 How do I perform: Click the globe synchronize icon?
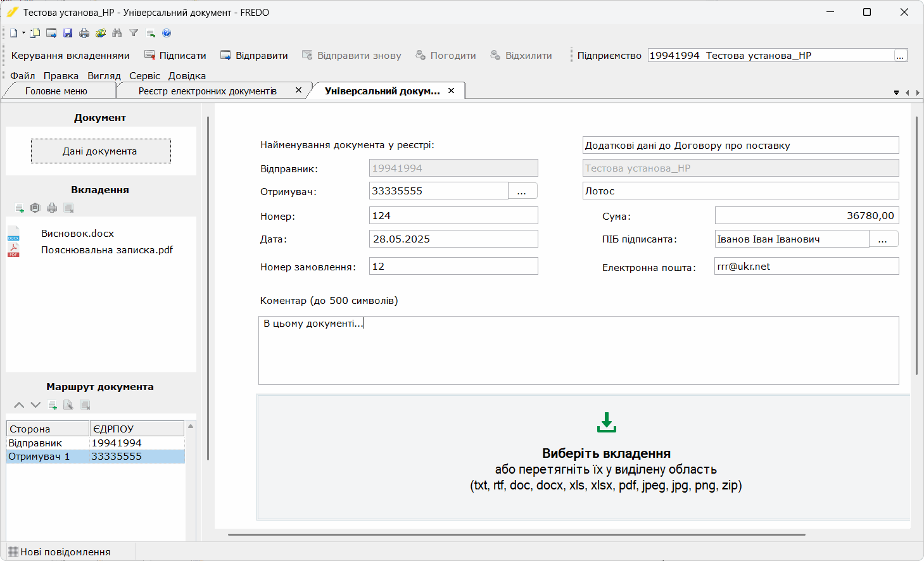tap(101, 33)
